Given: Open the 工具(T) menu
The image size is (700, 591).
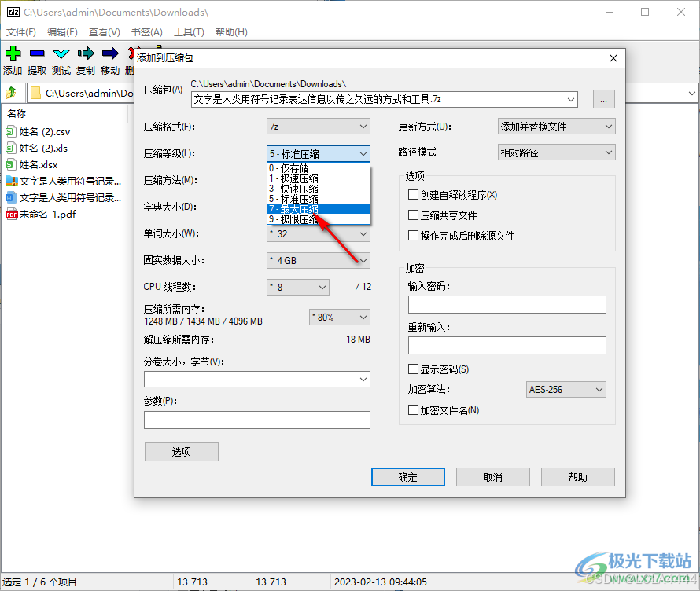Looking at the screenshot, I should (190, 32).
